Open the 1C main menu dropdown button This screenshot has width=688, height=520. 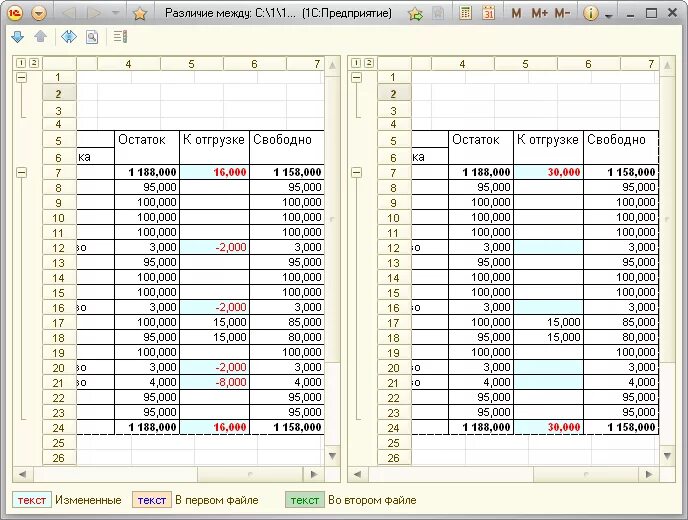pyautogui.click(x=39, y=13)
